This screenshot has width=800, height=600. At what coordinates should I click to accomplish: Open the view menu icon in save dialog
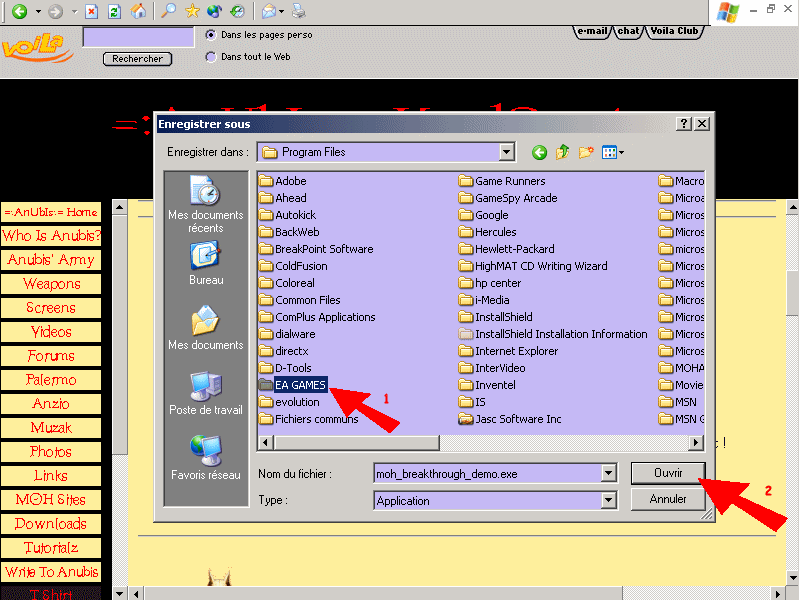[x=612, y=152]
